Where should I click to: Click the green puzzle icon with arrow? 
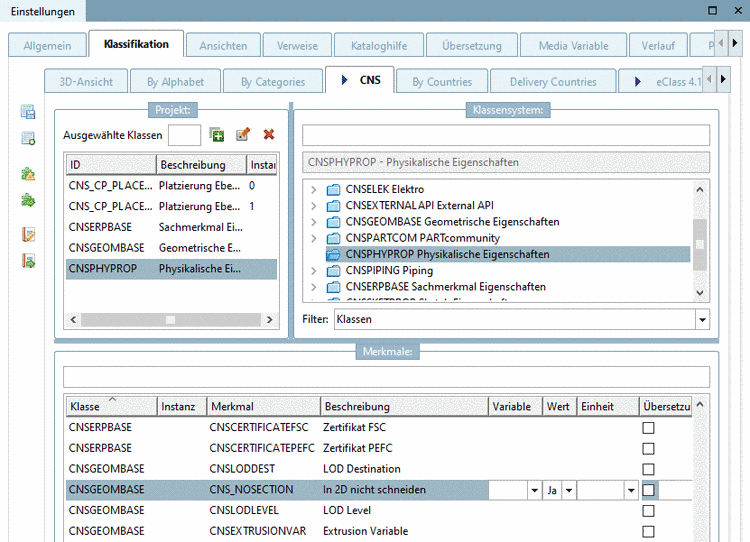coord(28,200)
